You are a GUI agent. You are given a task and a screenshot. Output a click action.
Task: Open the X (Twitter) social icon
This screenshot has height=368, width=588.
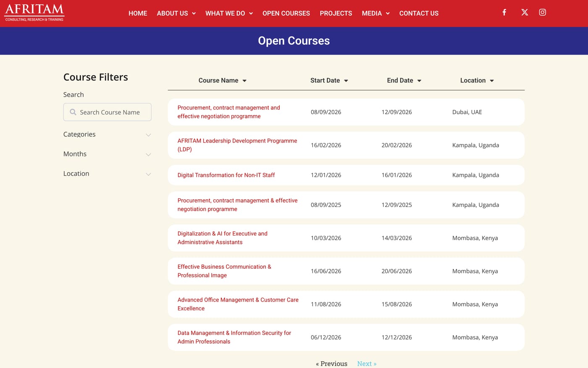coord(525,12)
